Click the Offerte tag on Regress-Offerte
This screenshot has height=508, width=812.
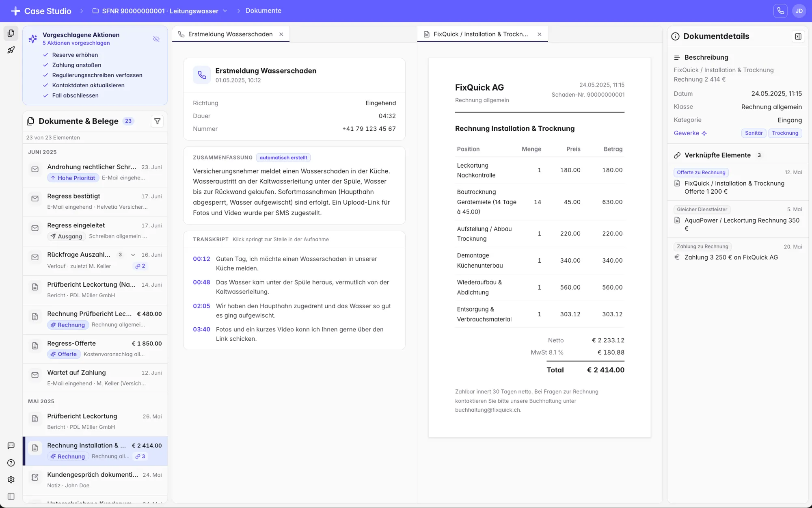(x=64, y=354)
